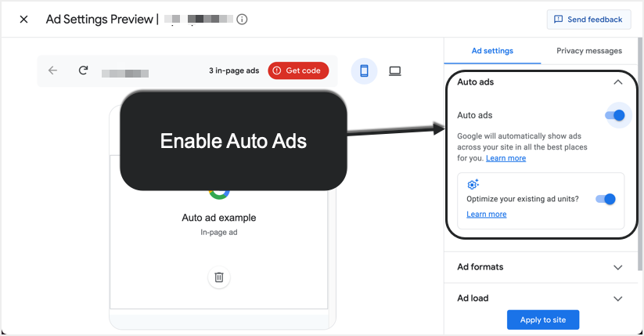Click the optimize sparkle gear icon

(473, 185)
